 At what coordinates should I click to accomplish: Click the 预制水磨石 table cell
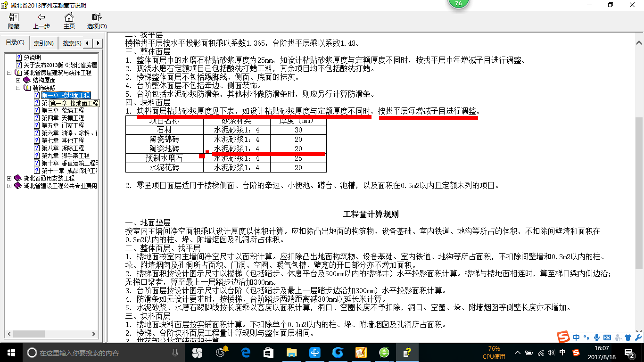(x=164, y=158)
